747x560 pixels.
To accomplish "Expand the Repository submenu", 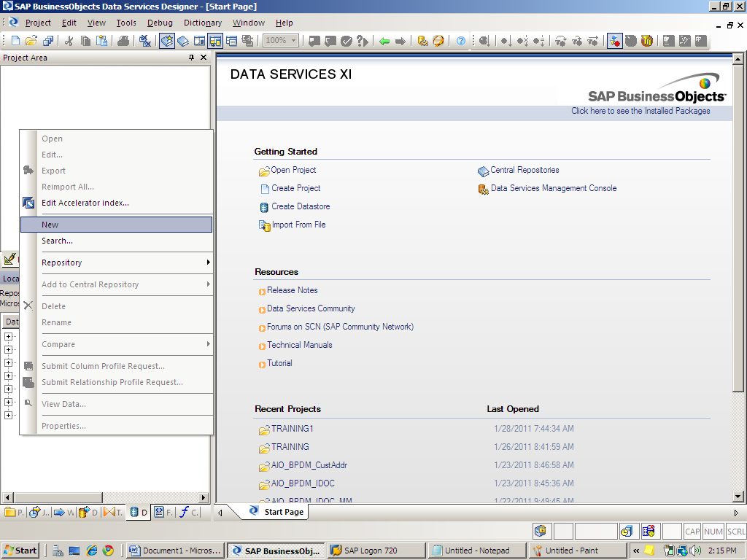I will point(116,262).
